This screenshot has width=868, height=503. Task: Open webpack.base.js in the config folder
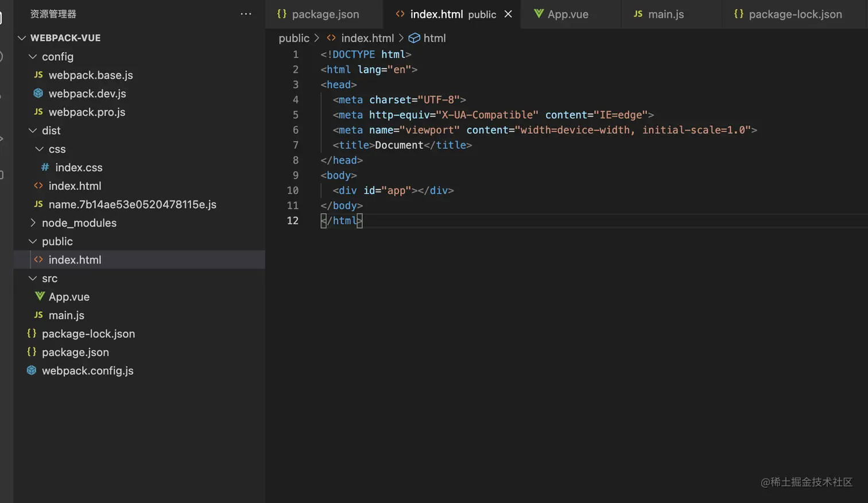point(91,75)
